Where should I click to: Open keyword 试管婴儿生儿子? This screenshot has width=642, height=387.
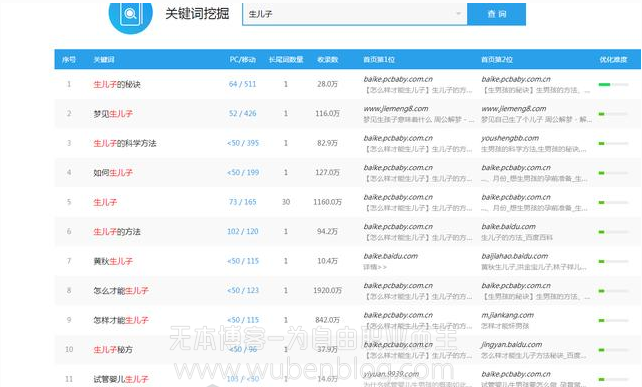point(121,379)
